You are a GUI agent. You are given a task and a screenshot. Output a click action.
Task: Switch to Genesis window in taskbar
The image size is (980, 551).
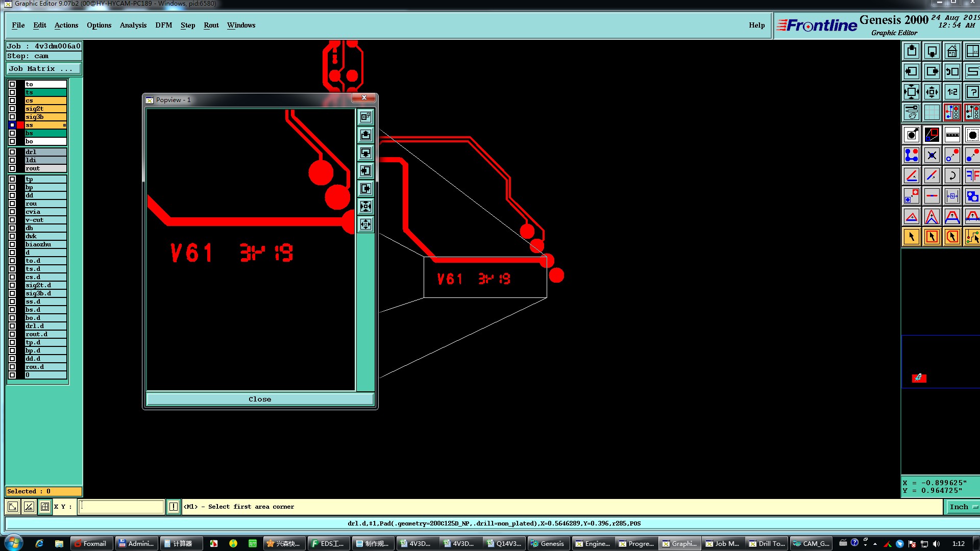click(x=548, y=543)
